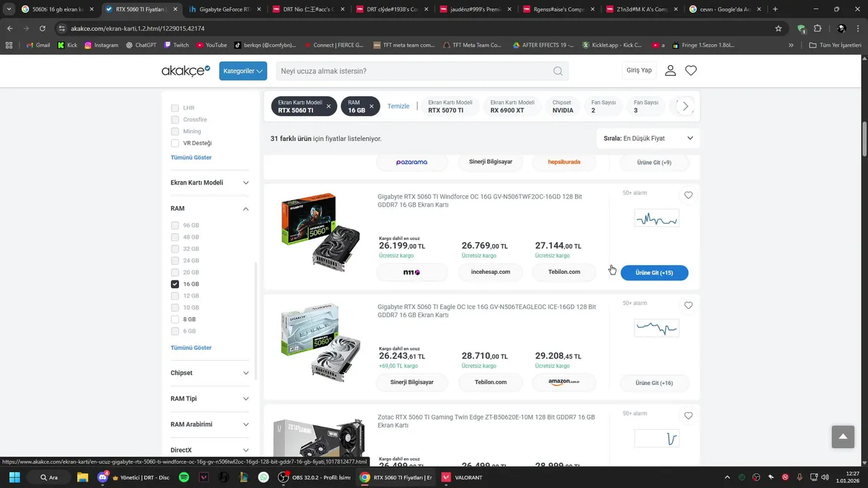Viewport: 868px width, 488px height.
Task: Expand the RAM Tipi filter
Action: coord(210,399)
